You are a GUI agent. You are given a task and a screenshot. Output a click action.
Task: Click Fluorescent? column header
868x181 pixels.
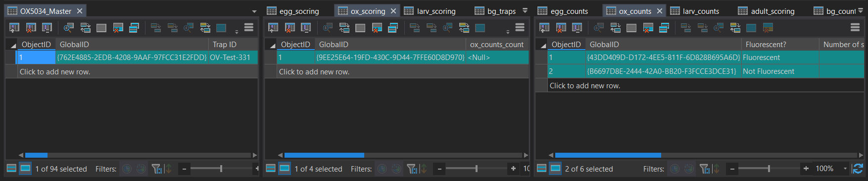[x=780, y=45]
